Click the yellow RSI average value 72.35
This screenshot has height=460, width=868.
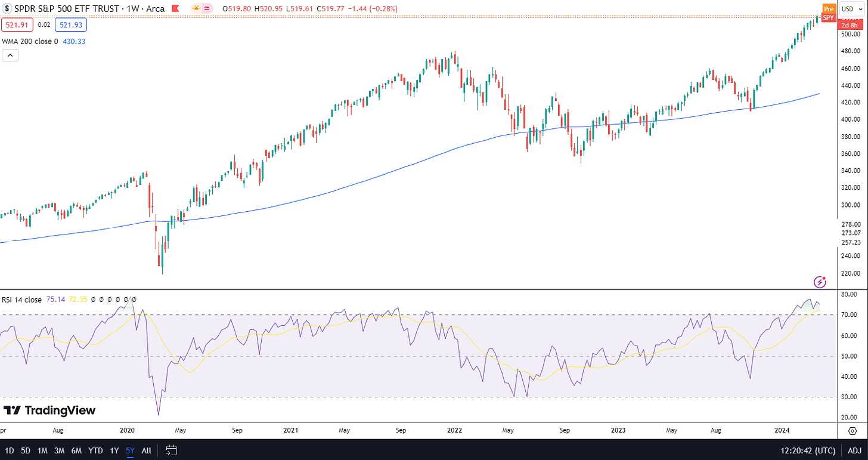(x=77, y=300)
